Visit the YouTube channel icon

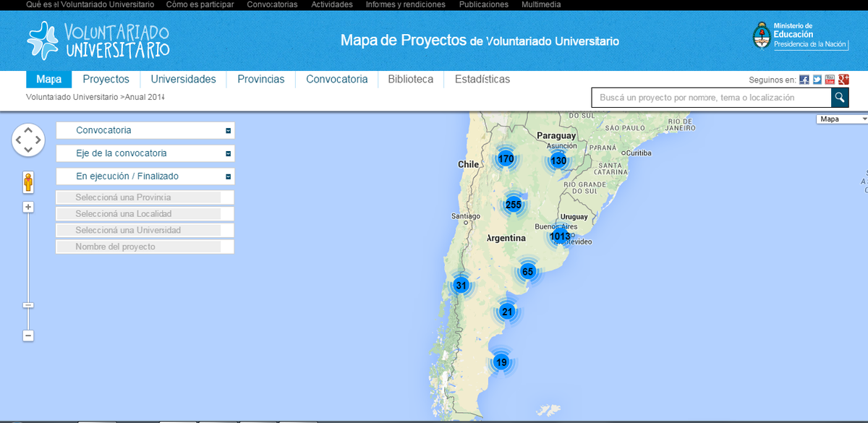[x=829, y=79]
